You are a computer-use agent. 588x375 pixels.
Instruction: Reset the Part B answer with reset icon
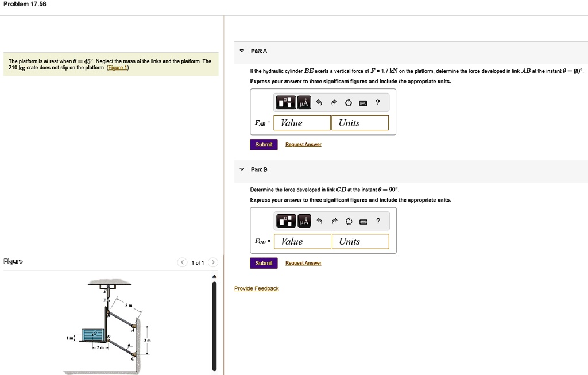(x=349, y=221)
